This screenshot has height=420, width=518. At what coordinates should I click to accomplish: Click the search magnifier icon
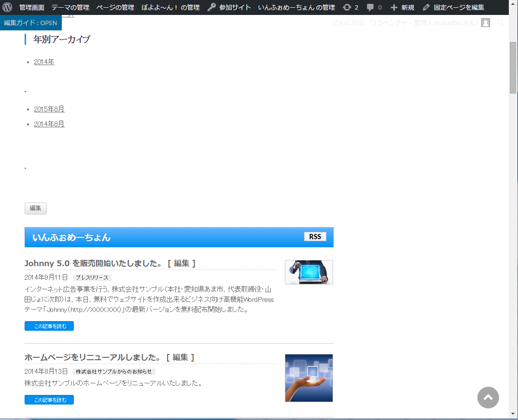(501, 23)
